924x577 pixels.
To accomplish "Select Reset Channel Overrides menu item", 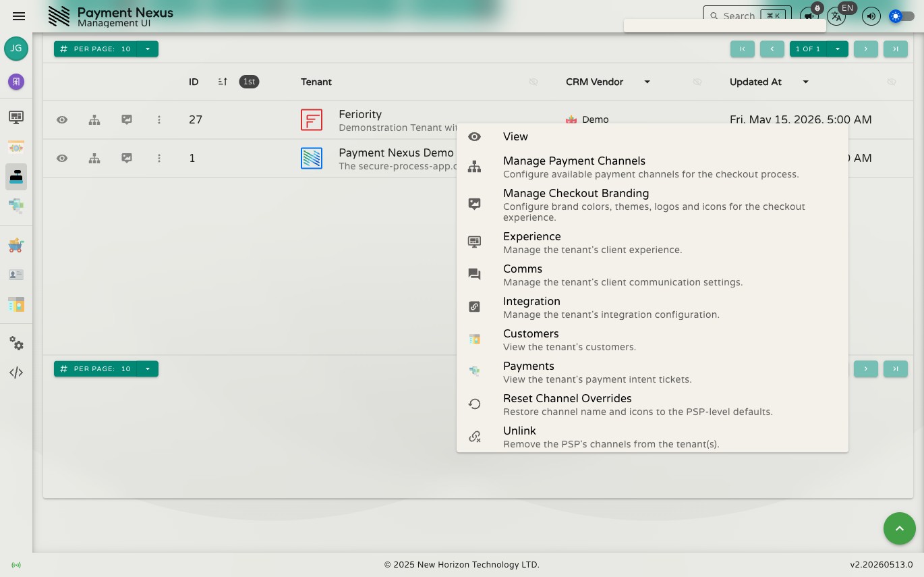I will (652, 404).
